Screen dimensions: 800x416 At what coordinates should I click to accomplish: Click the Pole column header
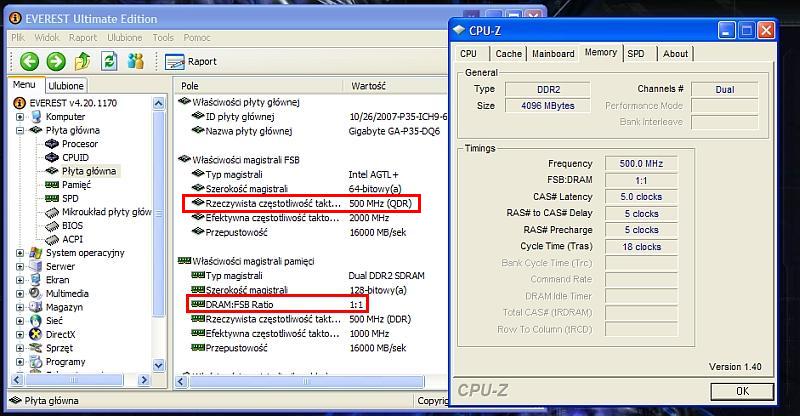click(259, 86)
